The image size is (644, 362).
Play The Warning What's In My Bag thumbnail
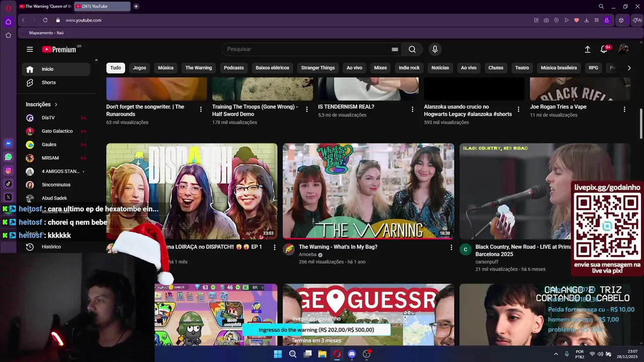coord(368,191)
